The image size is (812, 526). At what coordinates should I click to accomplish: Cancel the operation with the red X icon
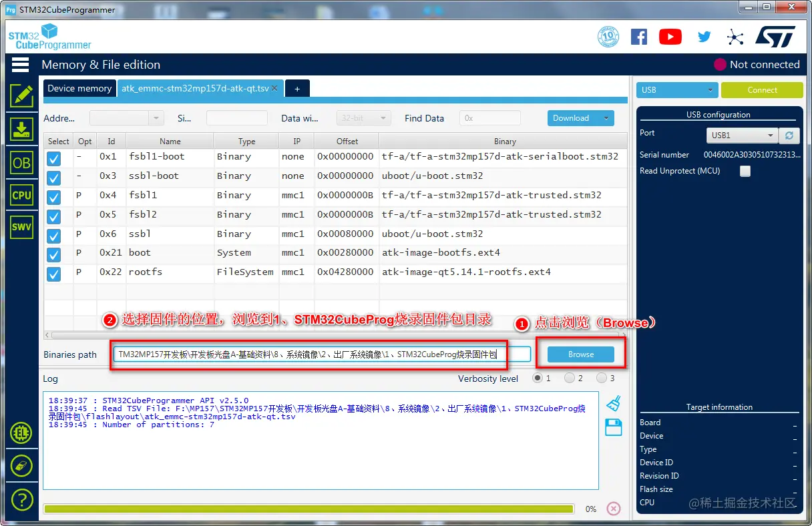(614, 509)
